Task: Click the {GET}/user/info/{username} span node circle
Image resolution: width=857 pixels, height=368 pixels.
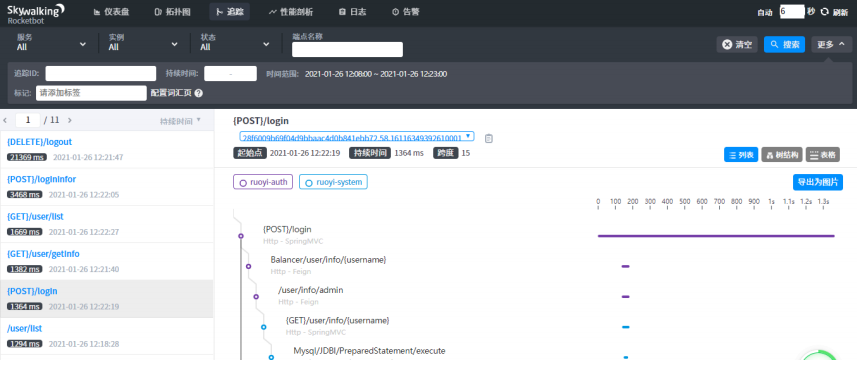Action: [263, 327]
